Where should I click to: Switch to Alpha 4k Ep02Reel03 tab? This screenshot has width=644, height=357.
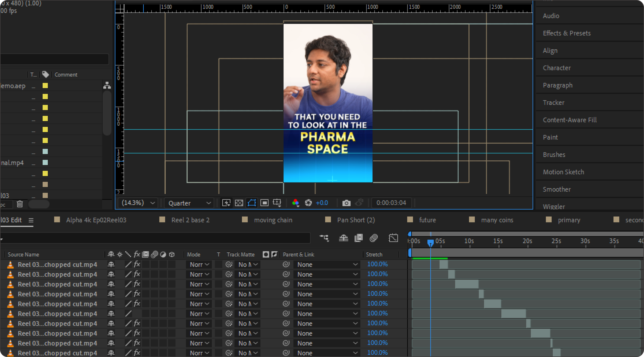96,220
